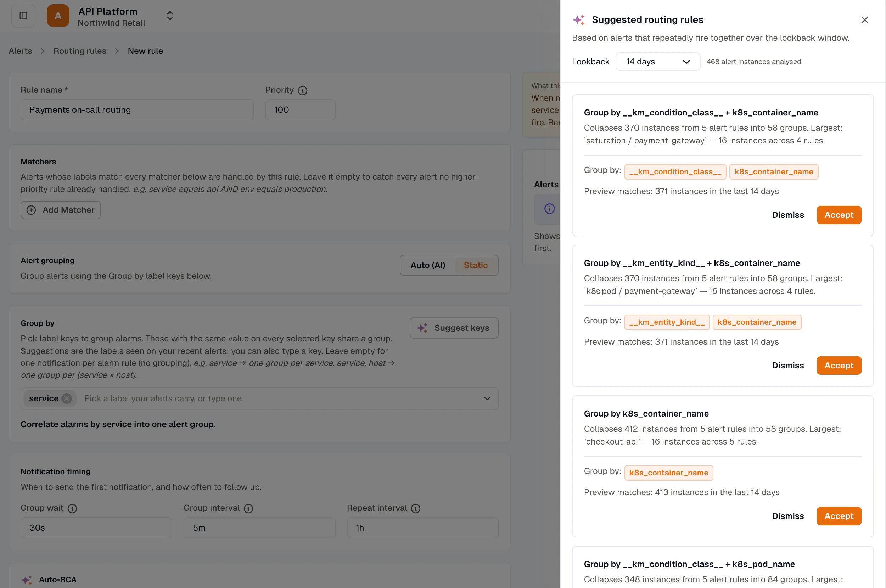Click the Add Matcher button
Screen dimensions: 886x588
(61, 210)
